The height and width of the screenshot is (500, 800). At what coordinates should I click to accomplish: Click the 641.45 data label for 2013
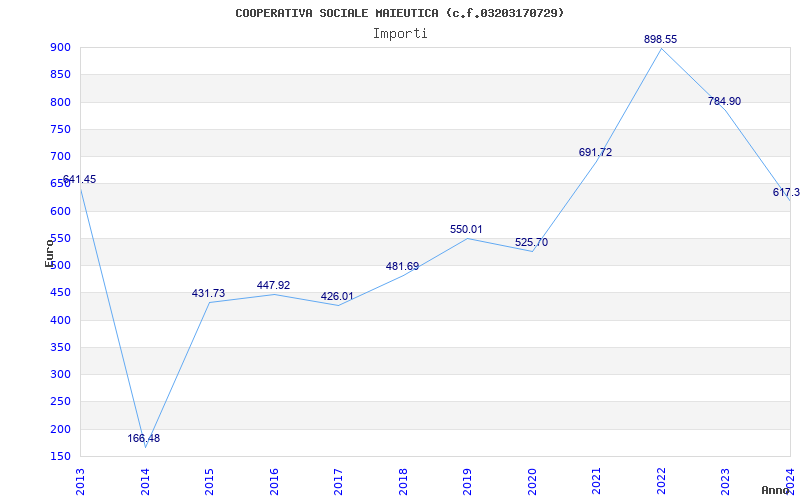79,179
